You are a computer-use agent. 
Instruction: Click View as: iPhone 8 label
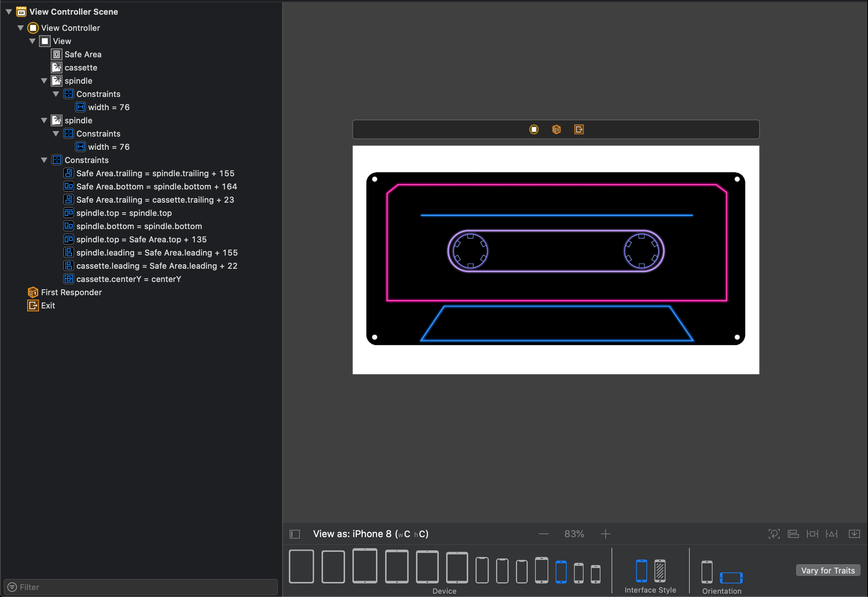(370, 534)
